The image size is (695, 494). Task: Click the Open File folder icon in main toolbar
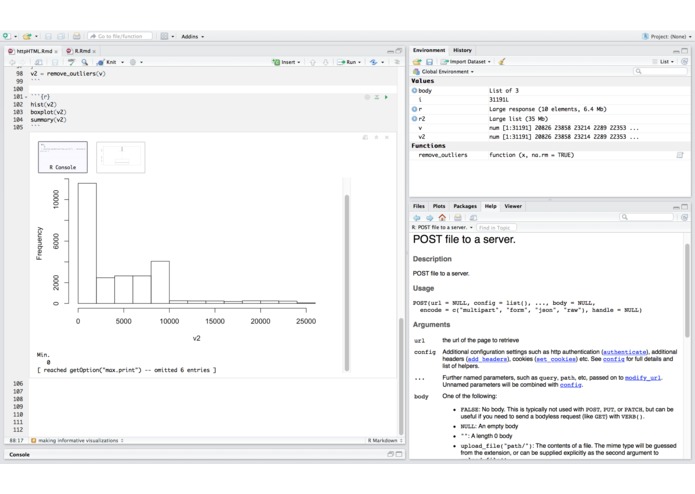coord(27,36)
